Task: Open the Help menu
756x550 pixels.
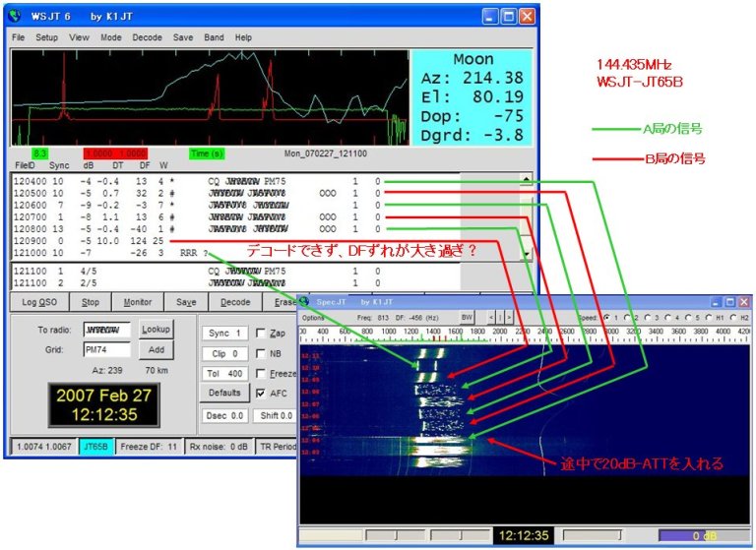Action: (x=243, y=37)
